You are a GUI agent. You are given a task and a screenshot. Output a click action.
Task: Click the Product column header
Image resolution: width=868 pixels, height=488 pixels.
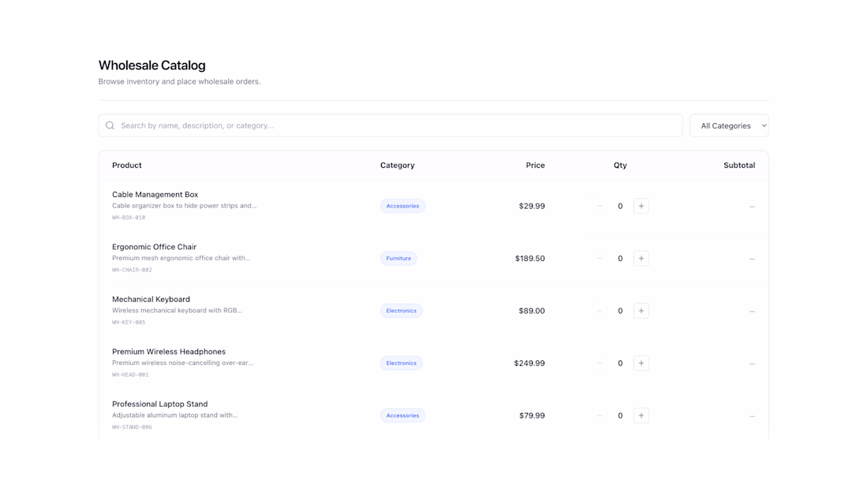point(127,166)
